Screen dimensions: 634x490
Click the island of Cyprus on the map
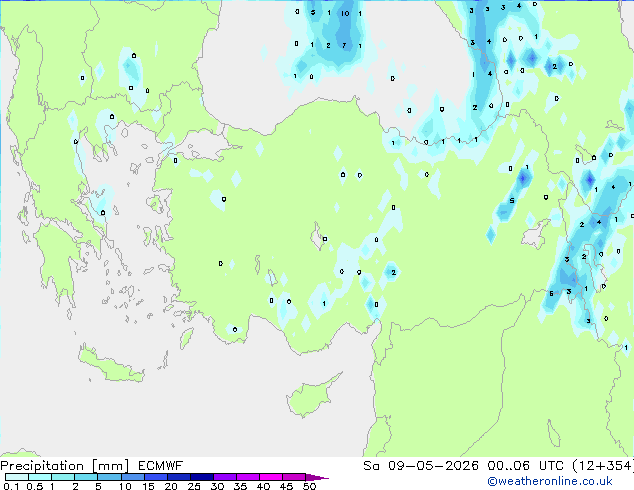pos(313,396)
